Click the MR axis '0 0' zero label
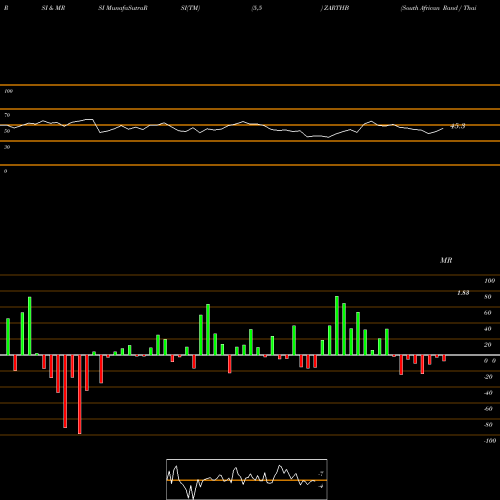Viewport: 500px width, 500px height. [490, 361]
